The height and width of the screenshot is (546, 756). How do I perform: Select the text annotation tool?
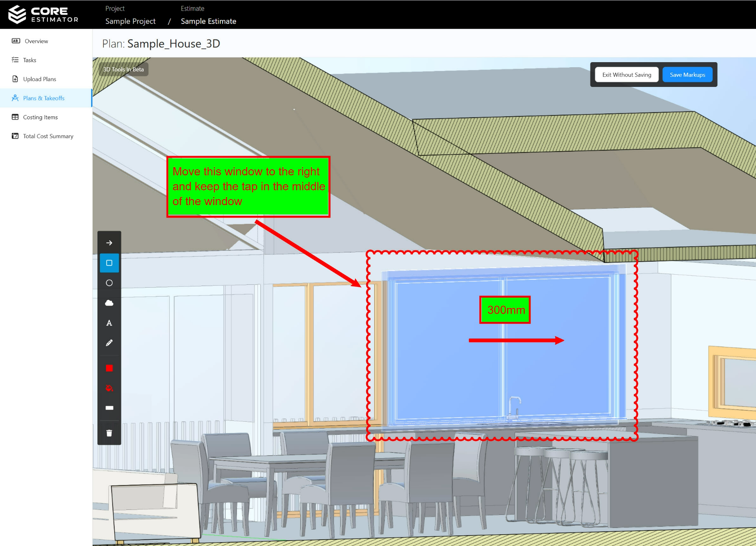click(109, 323)
